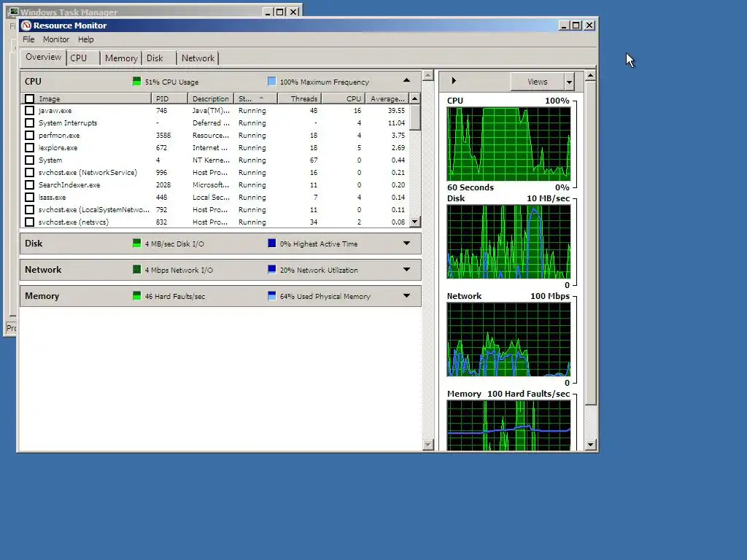Viewport: 747px width, 560px height.
Task: Click the 39.55 average CPU value
Action: [x=396, y=111]
